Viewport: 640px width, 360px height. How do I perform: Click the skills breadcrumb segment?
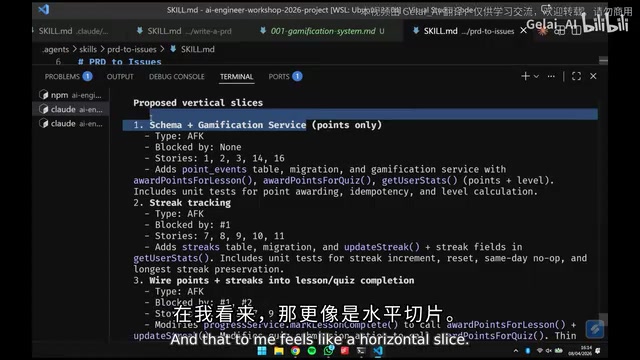[x=88, y=49]
